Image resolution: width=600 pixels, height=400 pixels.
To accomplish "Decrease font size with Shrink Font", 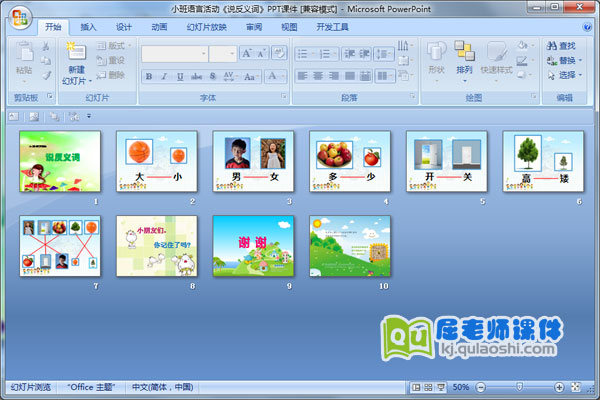I will [261, 53].
